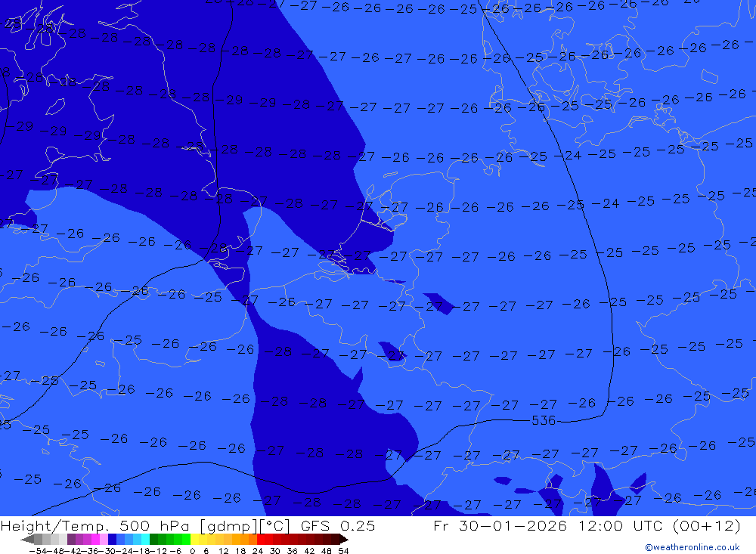Pick the dark purple legend swatch
This screenshot has width=756, height=554.
point(71,539)
